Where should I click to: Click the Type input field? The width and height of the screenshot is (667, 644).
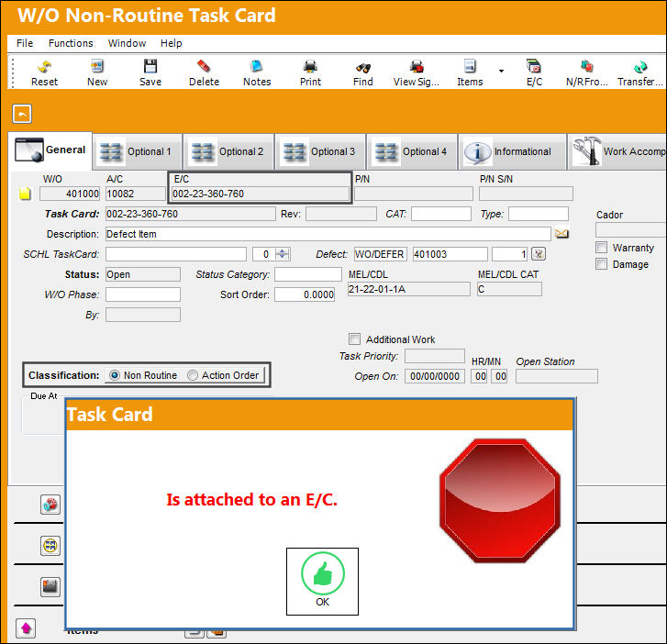(x=539, y=214)
